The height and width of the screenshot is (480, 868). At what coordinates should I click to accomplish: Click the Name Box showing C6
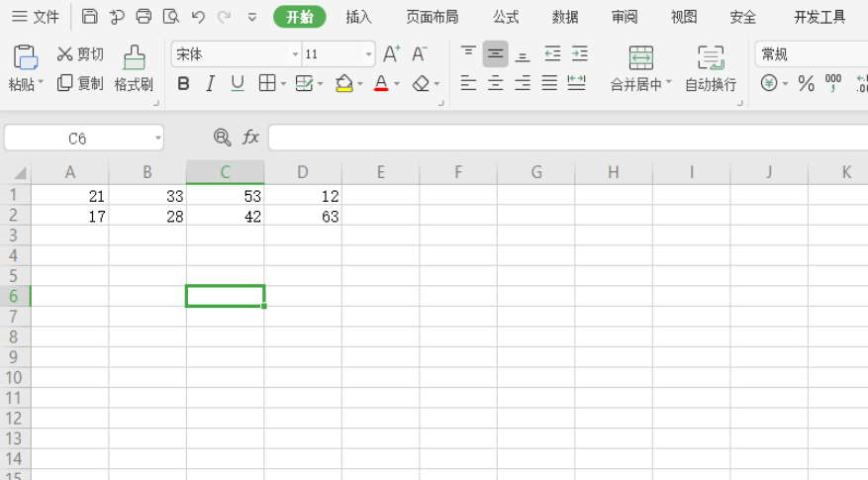(x=77, y=138)
